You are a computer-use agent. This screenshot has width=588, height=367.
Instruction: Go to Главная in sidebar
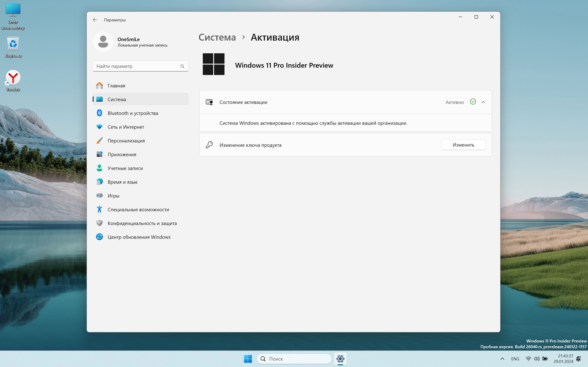[x=116, y=86]
